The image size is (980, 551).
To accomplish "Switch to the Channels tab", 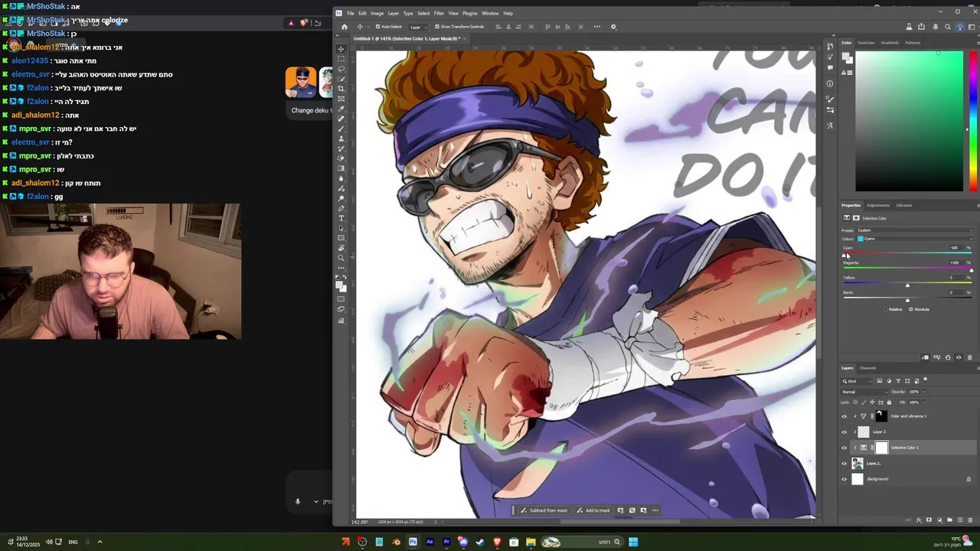I will pos(867,368).
